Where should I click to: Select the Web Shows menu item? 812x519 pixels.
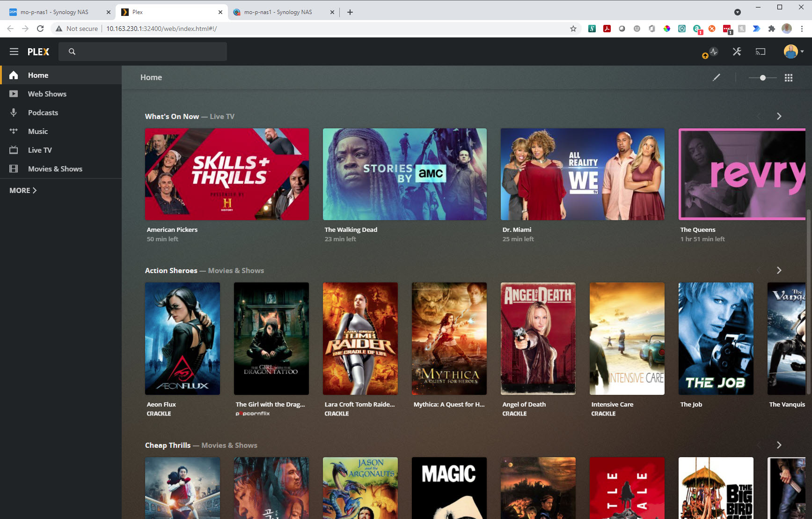click(x=47, y=94)
